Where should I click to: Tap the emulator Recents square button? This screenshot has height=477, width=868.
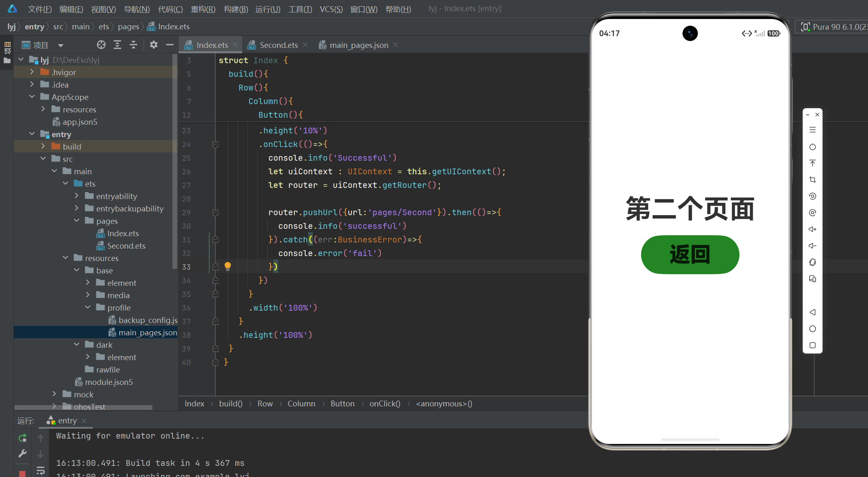812,345
